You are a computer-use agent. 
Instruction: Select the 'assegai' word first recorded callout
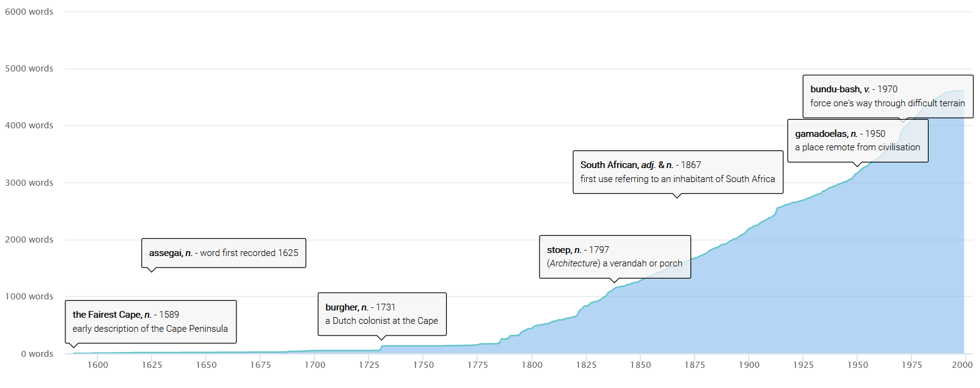(x=224, y=253)
